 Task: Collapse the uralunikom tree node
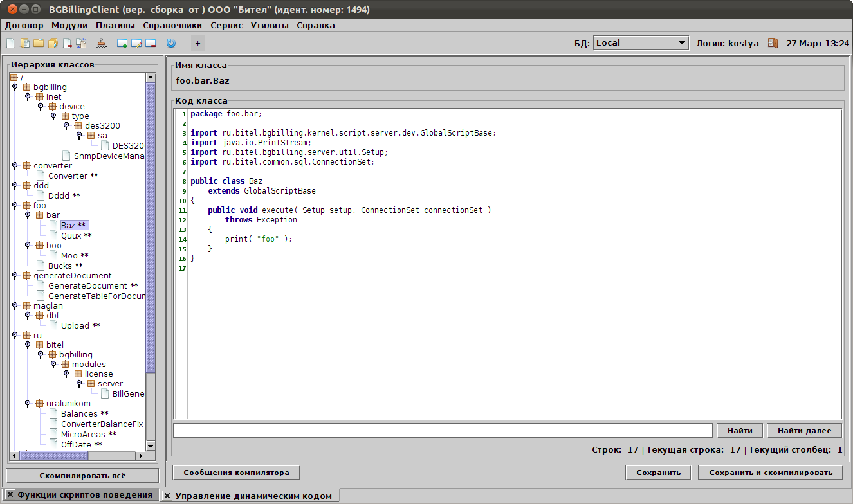click(x=28, y=404)
